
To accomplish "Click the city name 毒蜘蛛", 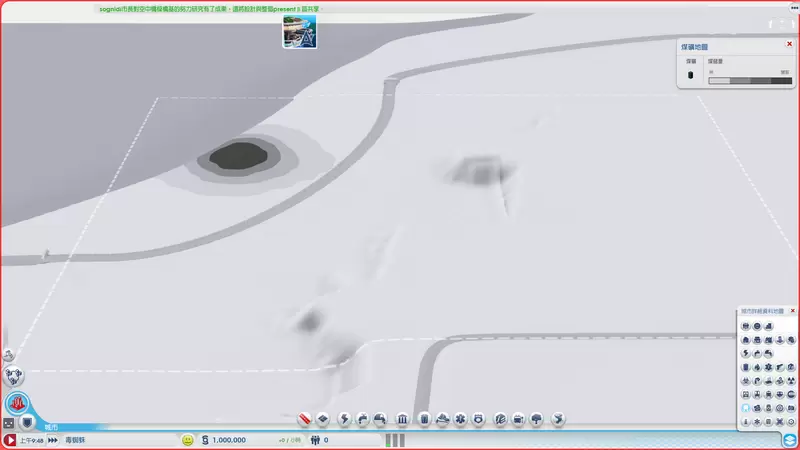I will (75, 440).
